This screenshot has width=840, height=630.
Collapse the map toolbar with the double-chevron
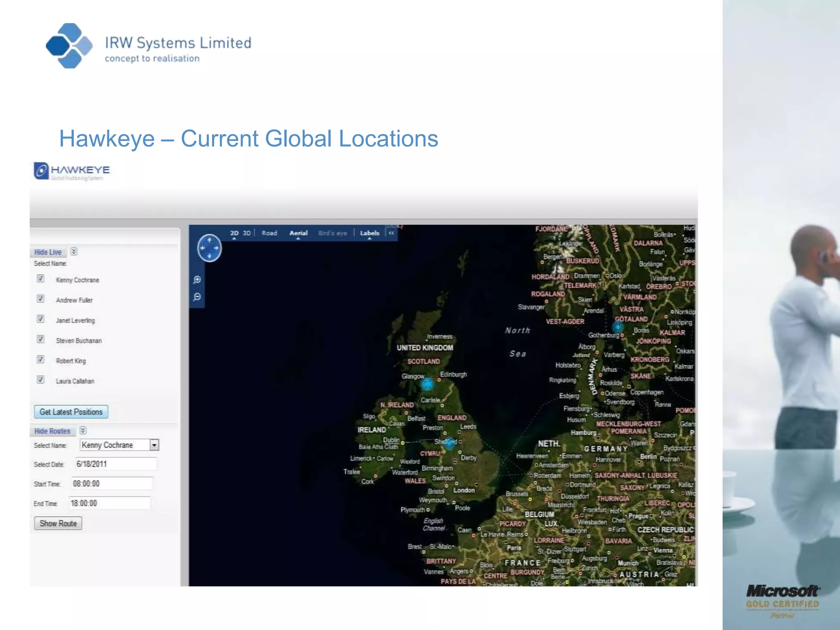point(392,233)
